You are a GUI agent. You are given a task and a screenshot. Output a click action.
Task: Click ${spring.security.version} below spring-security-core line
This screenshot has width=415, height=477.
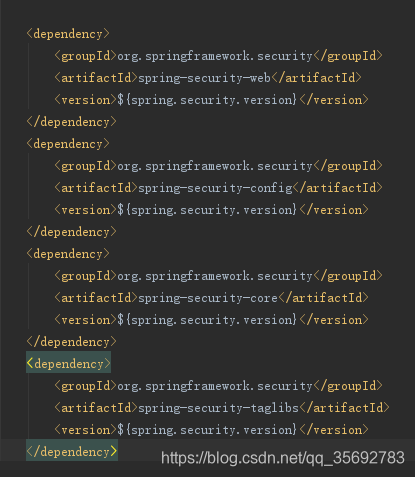click(207, 320)
